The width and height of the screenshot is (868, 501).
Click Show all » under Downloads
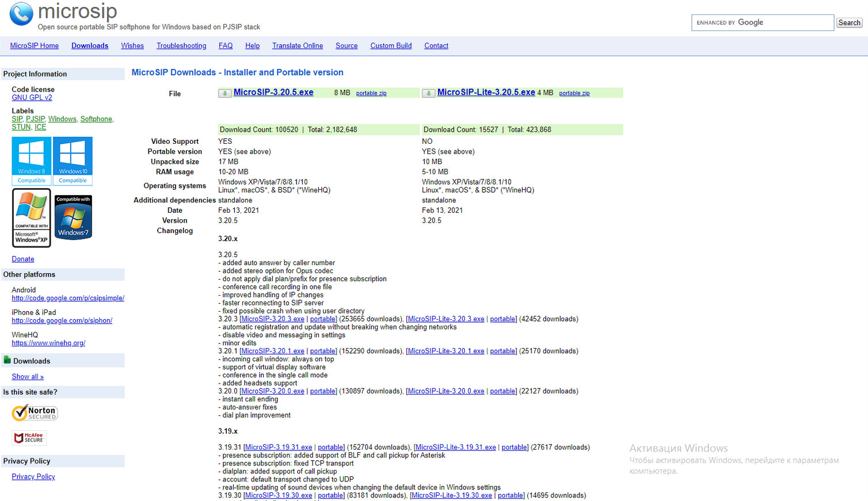28,377
